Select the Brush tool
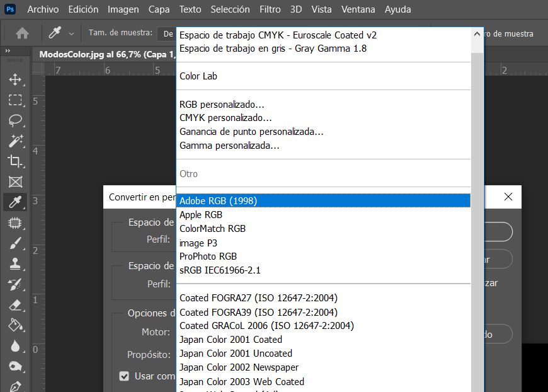 point(15,243)
